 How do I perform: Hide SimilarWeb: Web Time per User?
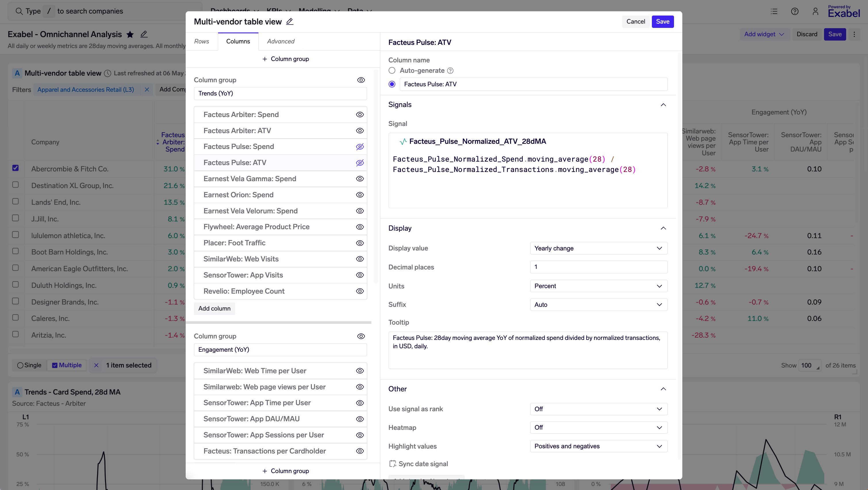tap(360, 371)
